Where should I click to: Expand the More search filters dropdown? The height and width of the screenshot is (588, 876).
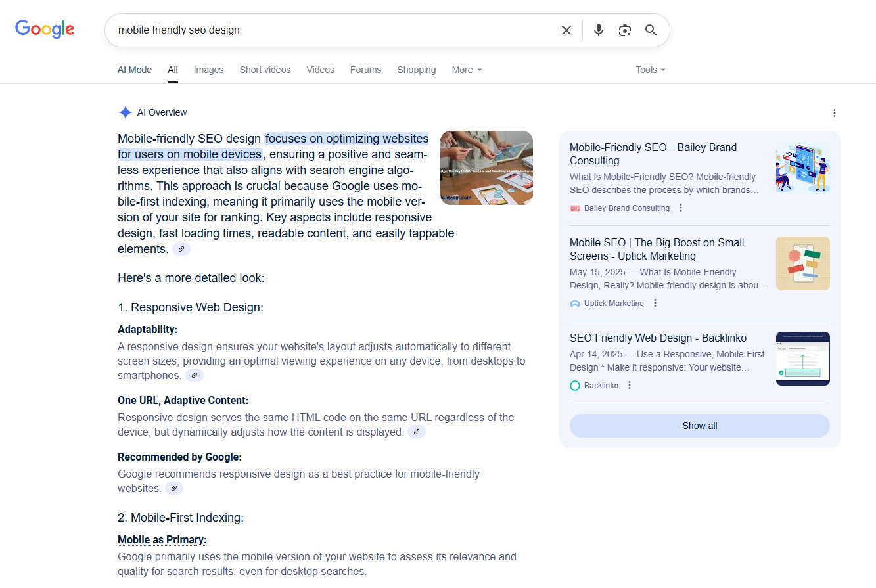tap(467, 70)
